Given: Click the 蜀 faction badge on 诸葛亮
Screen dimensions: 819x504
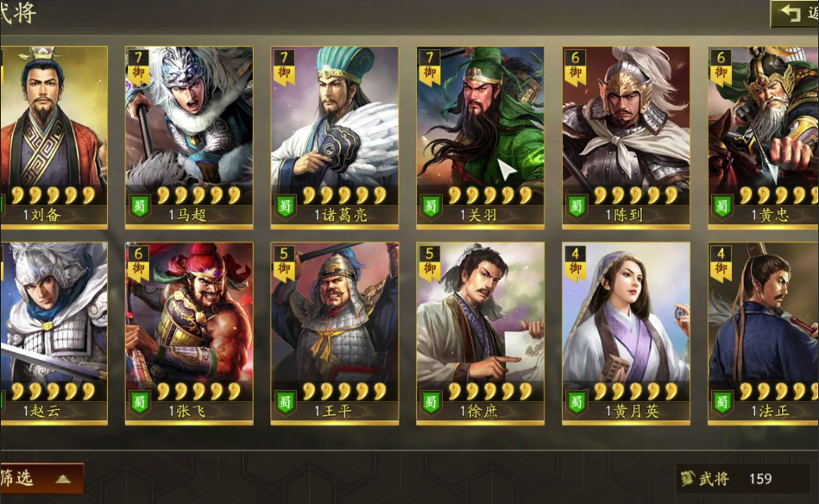Looking at the screenshot, I should pyautogui.click(x=285, y=207).
